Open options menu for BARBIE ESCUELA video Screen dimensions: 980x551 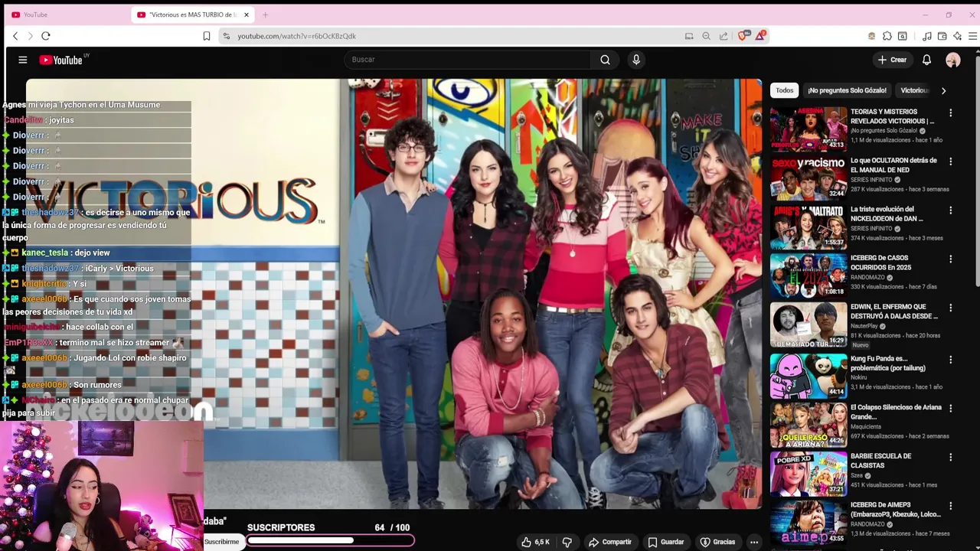click(x=951, y=457)
